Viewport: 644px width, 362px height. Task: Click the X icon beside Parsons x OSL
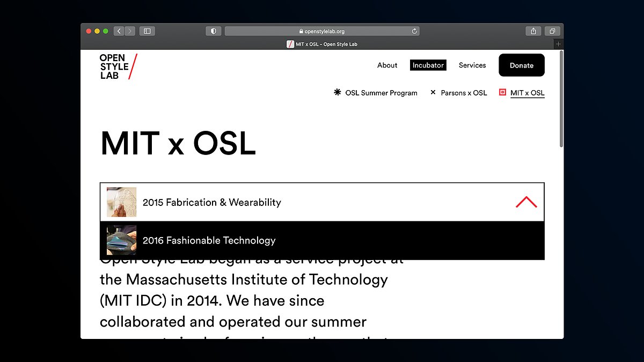pyautogui.click(x=433, y=92)
